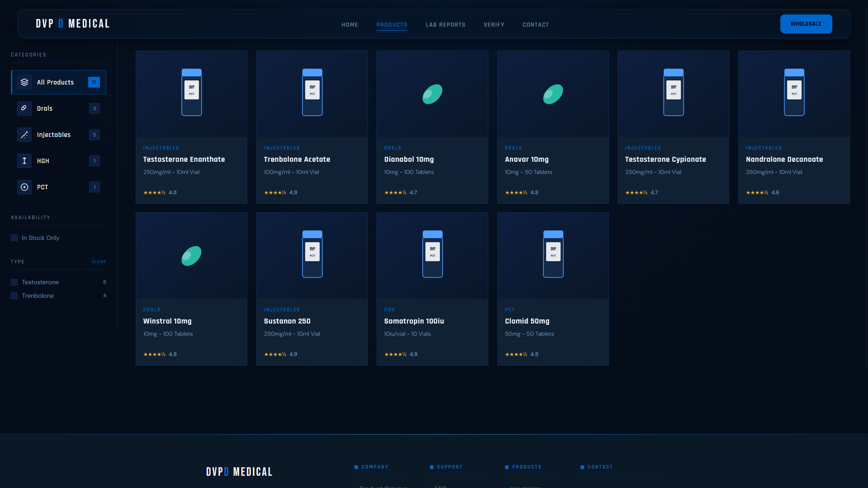Click Clear next to the Type filter

pyautogui.click(x=99, y=262)
